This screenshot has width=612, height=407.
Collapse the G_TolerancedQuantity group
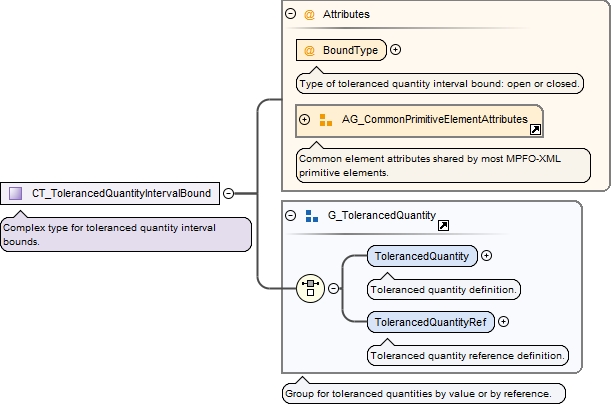pyautogui.click(x=290, y=215)
